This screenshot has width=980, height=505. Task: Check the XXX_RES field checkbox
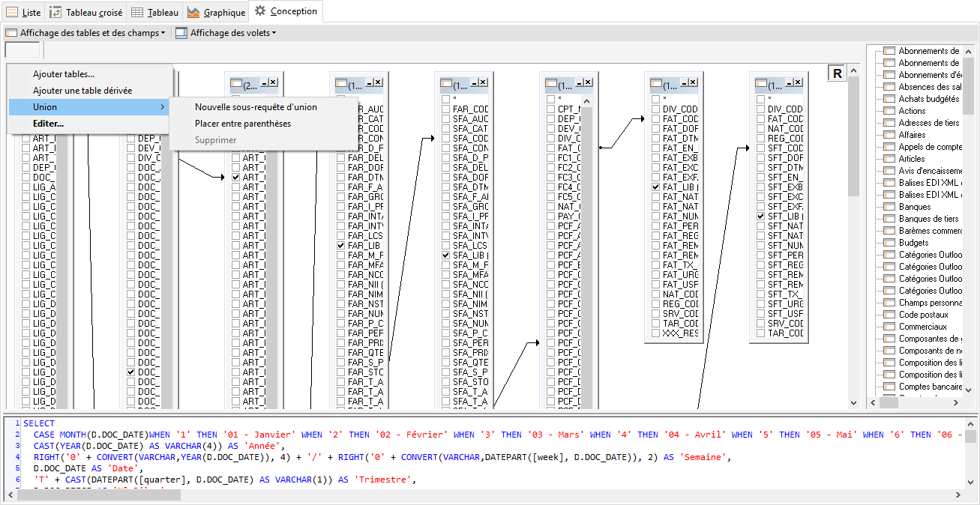pyautogui.click(x=656, y=333)
